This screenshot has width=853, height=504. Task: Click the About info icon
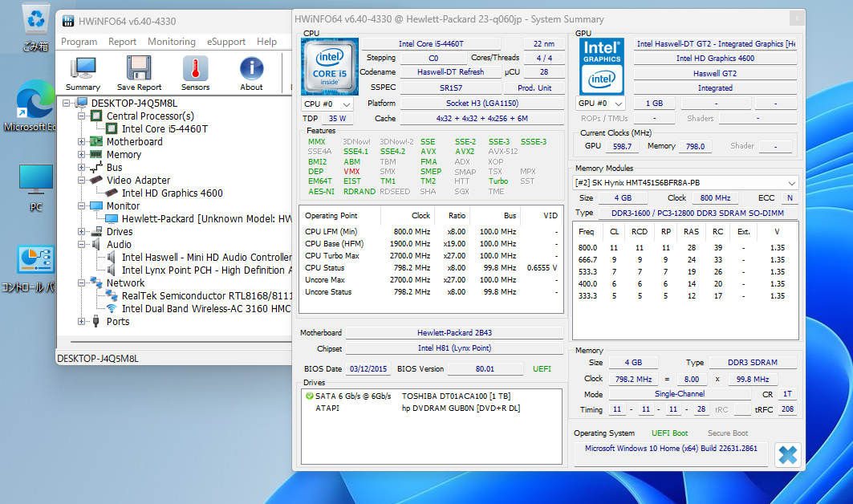point(251,73)
